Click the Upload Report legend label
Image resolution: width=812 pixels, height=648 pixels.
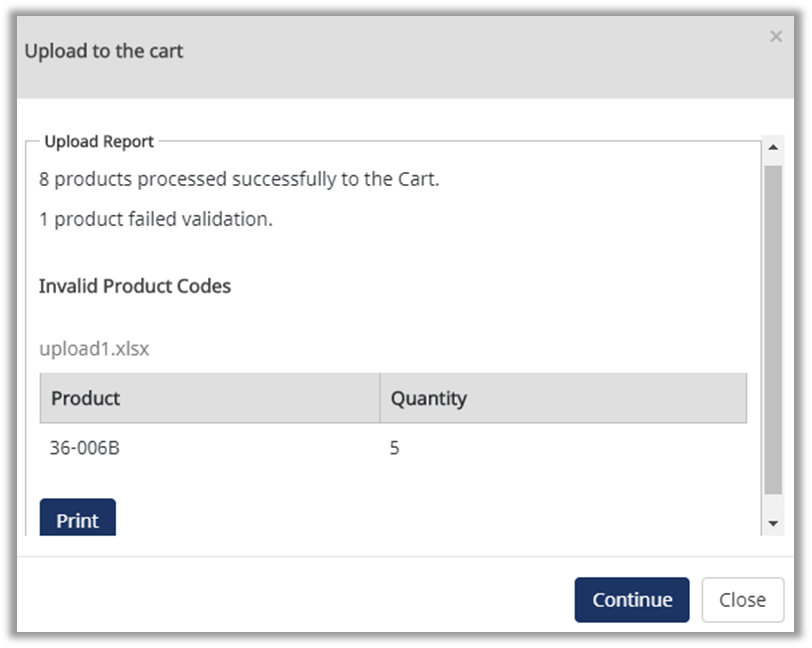(99, 142)
